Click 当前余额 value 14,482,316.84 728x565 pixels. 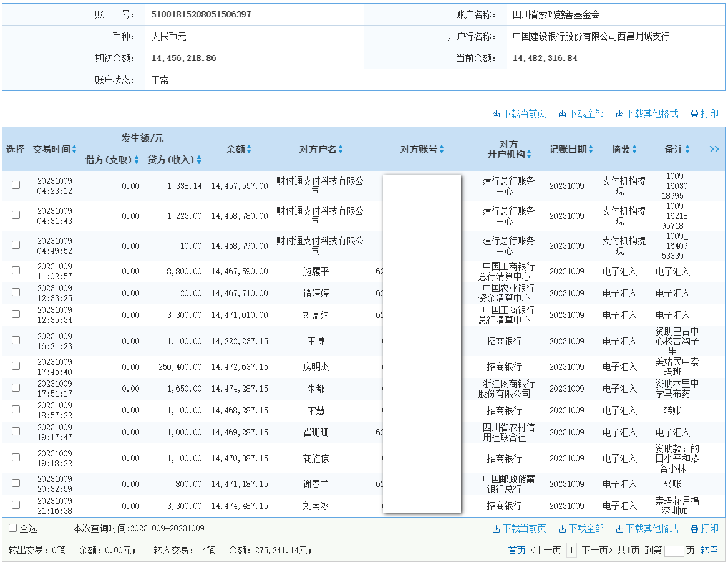coord(545,58)
